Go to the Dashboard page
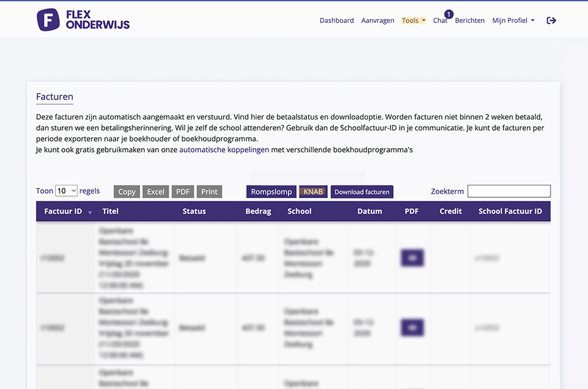The image size is (588, 389). click(x=337, y=20)
